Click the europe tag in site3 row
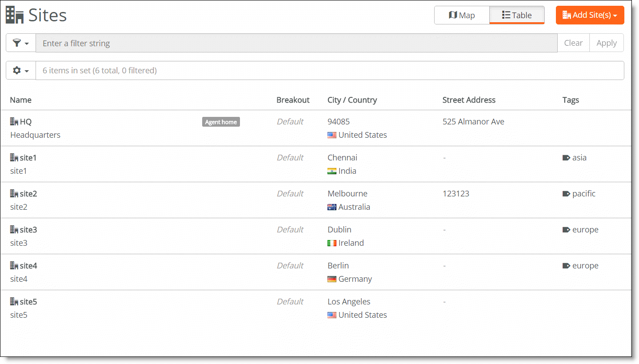Screen dimensions: 639x364 click(585, 230)
